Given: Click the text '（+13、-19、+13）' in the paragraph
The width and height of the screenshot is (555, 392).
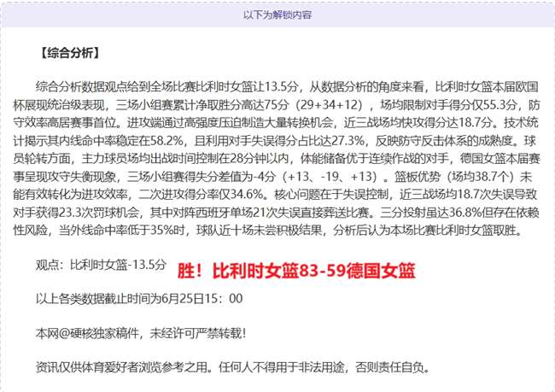Looking at the screenshot, I should [332, 176].
